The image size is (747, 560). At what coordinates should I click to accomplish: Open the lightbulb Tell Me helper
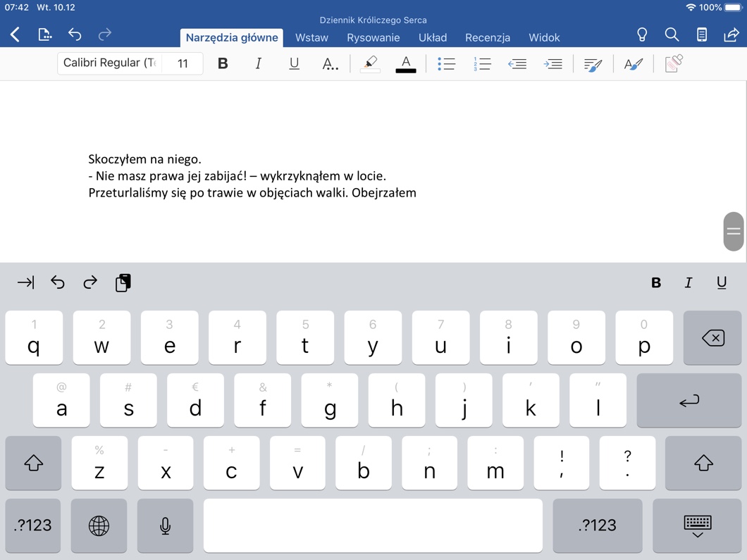point(641,35)
